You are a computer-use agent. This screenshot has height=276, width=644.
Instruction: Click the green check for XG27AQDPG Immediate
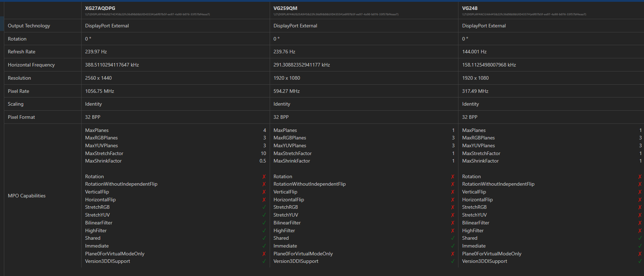click(264, 246)
